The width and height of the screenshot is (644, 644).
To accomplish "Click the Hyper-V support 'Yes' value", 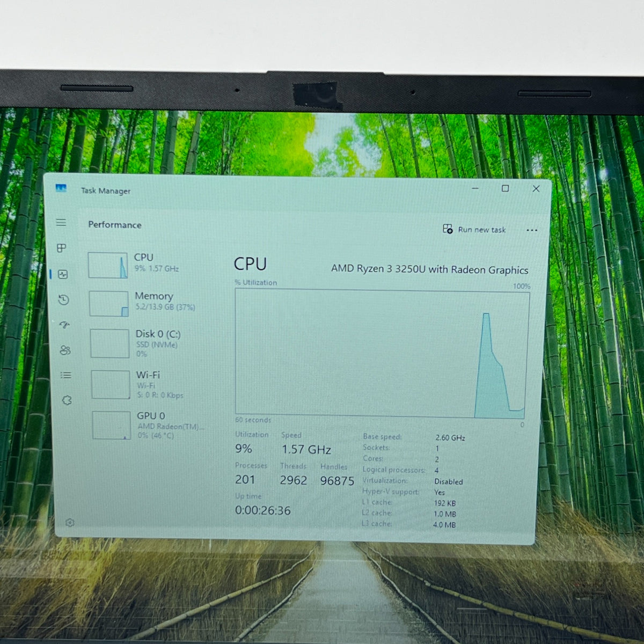I will tap(440, 492).
